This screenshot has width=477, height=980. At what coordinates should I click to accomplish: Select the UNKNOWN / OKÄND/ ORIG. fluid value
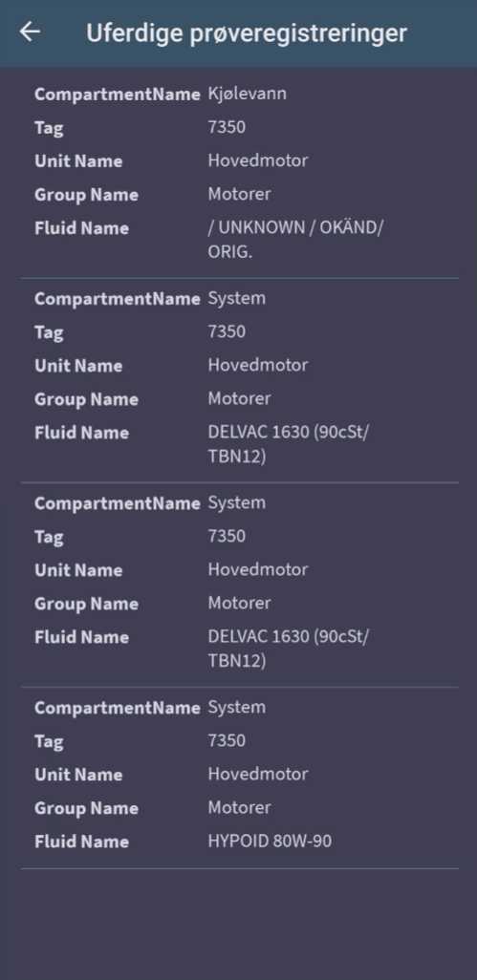point(295,240)
